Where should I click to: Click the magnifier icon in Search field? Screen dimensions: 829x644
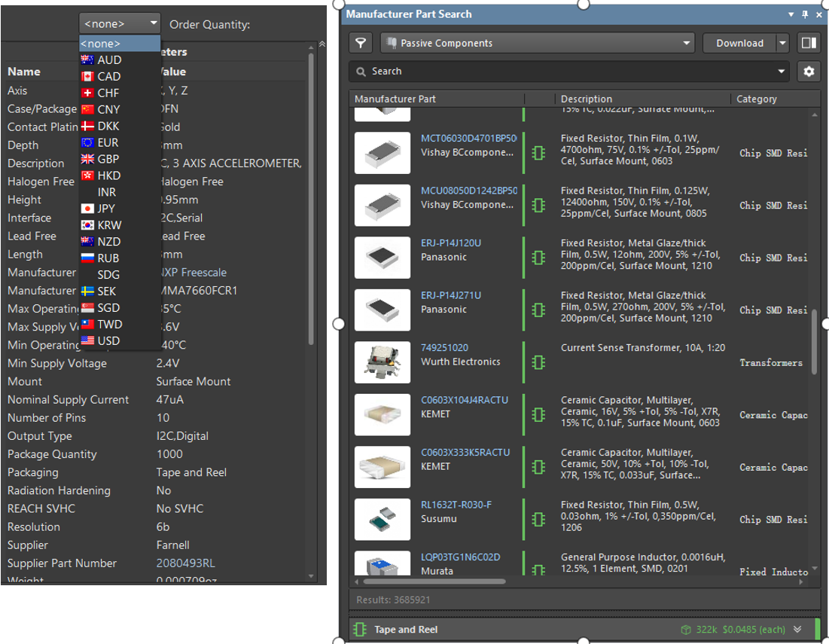point(361,72)
